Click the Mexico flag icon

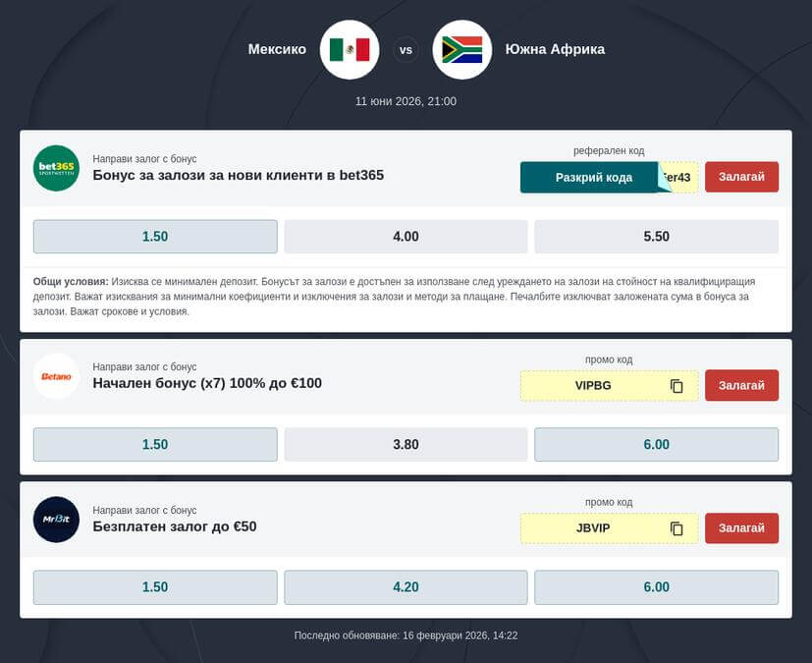pos(350,49)
